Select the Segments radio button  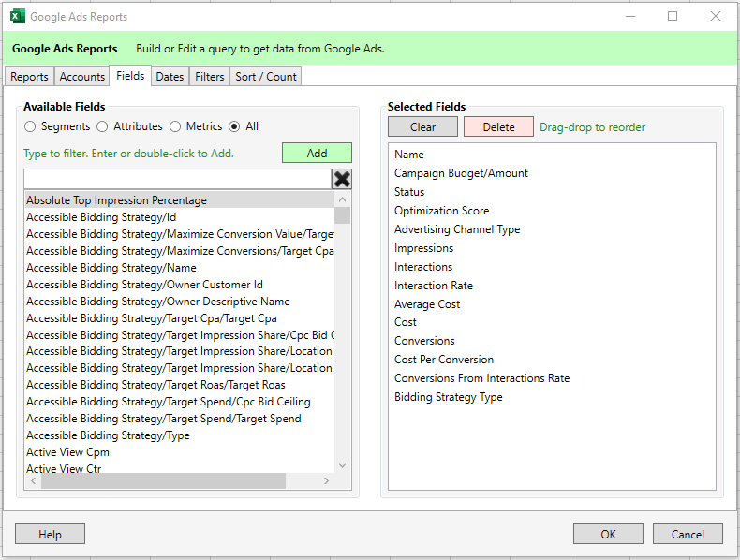coord(30,126)
